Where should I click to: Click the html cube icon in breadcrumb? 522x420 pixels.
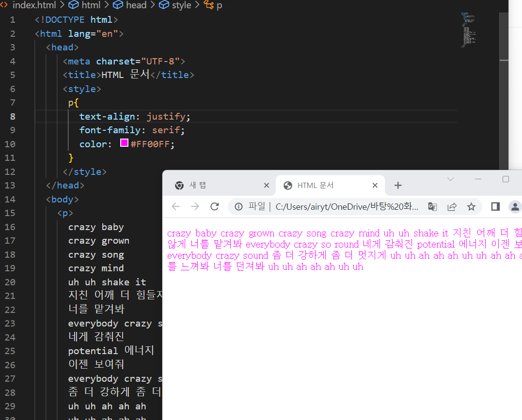[x=74, y=5]
